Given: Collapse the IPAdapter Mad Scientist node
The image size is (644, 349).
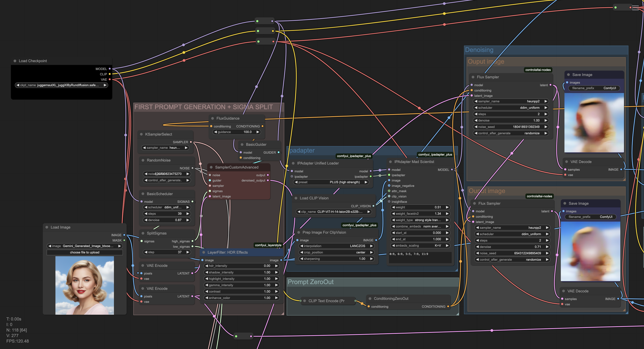Looking at the screenshot, I should pos(390,162).
